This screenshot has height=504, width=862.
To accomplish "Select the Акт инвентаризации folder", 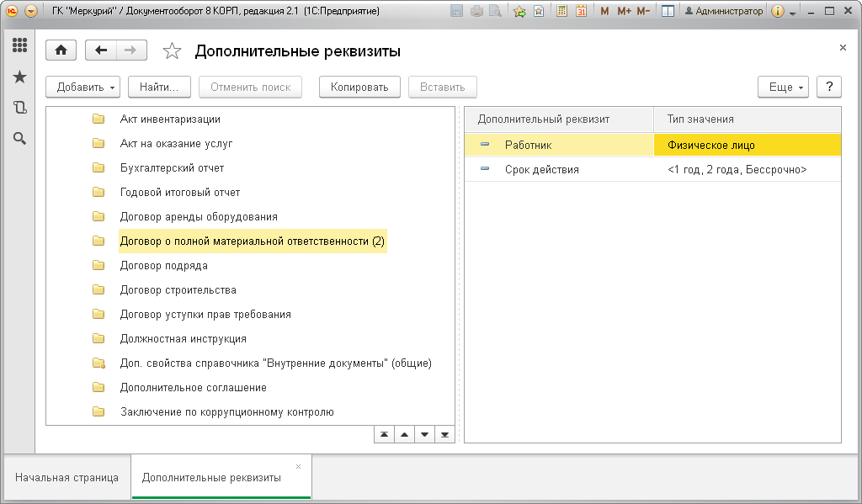I will point(170,119).
